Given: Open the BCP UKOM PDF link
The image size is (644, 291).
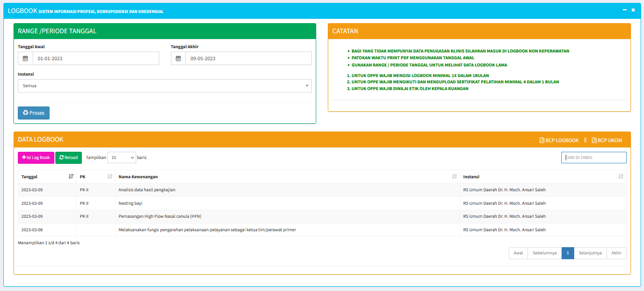Looking at the screenshot, I should (x=606, y=140).
